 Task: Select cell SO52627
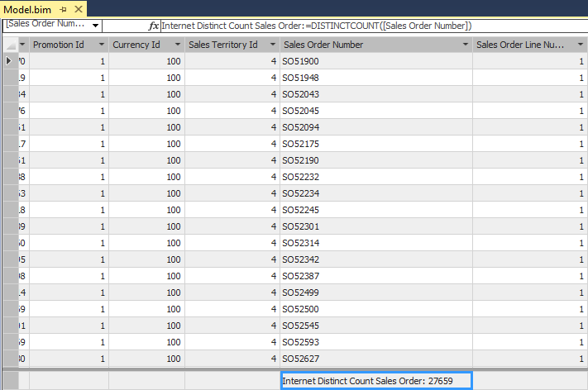click(x=376, y=358)
